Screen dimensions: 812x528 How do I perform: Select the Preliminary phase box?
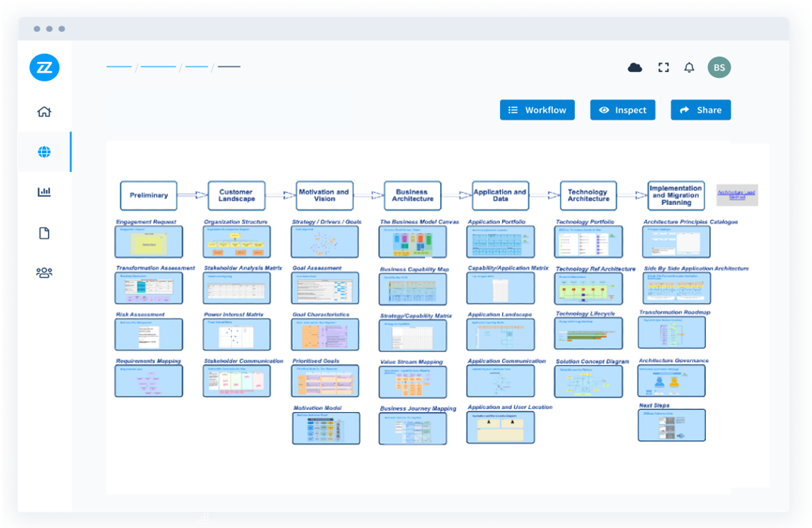click(149, 195)
